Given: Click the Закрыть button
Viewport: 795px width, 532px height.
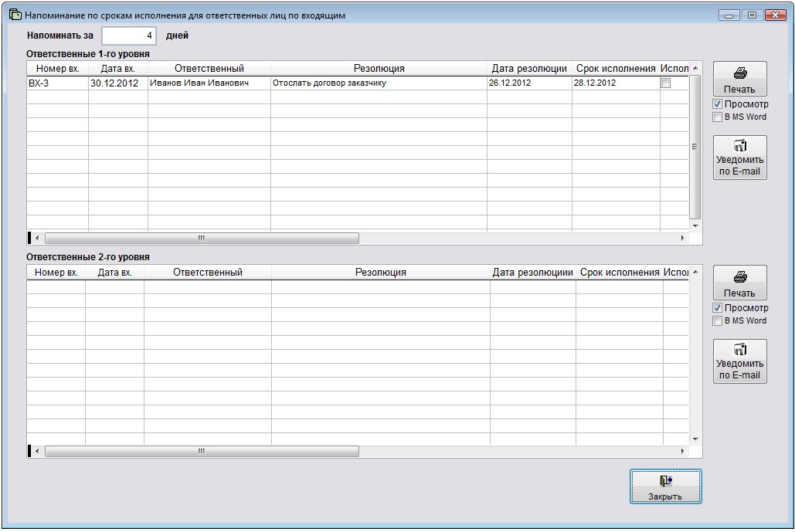Looking at the screenshot, I should (666, 486).
